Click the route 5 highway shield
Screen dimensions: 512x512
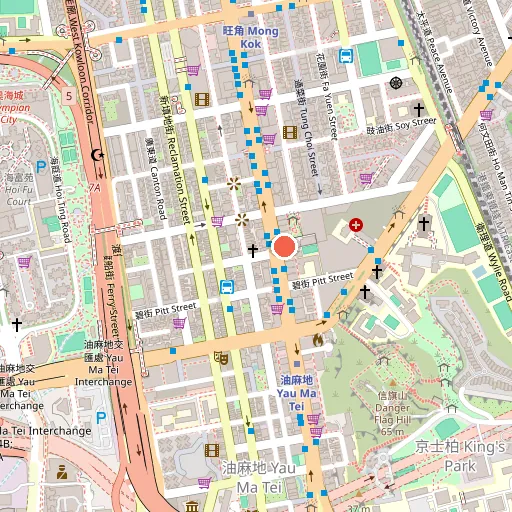69,96
